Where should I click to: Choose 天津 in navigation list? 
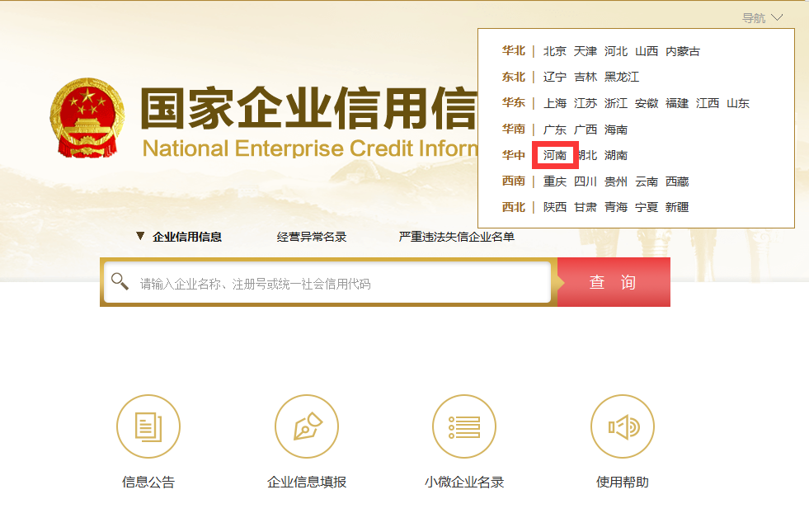click(585, 51)
